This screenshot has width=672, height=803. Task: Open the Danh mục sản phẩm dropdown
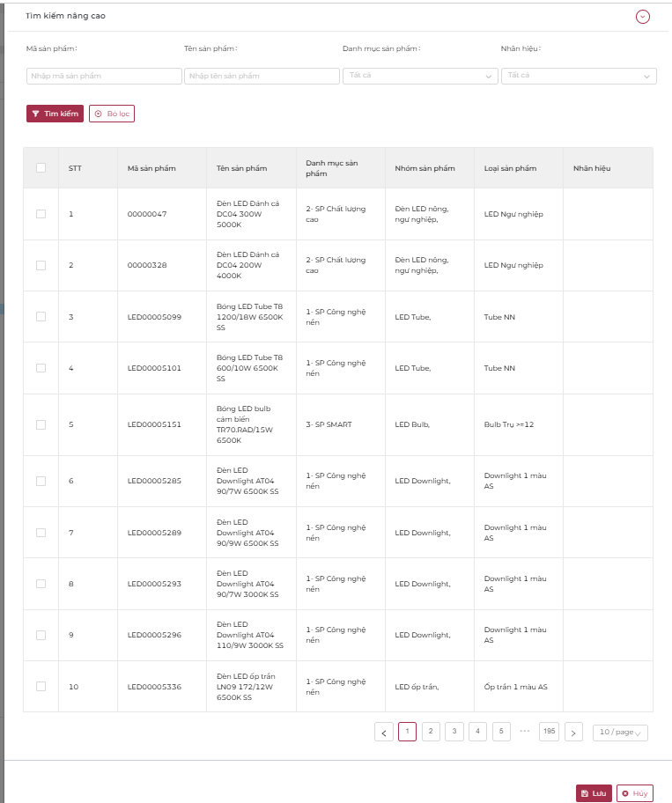point(420,76)
